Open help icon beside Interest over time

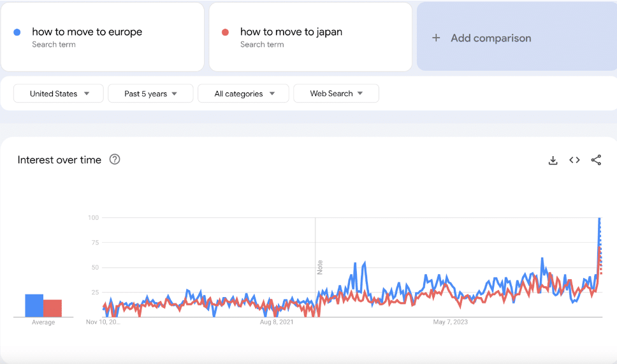[x=115, y=159]
